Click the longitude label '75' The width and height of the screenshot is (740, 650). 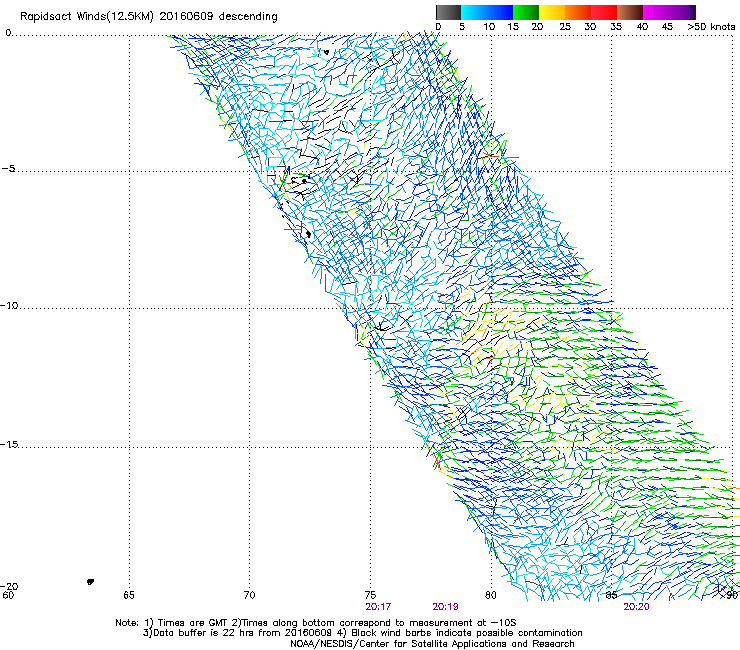click(x=370, y=595)
